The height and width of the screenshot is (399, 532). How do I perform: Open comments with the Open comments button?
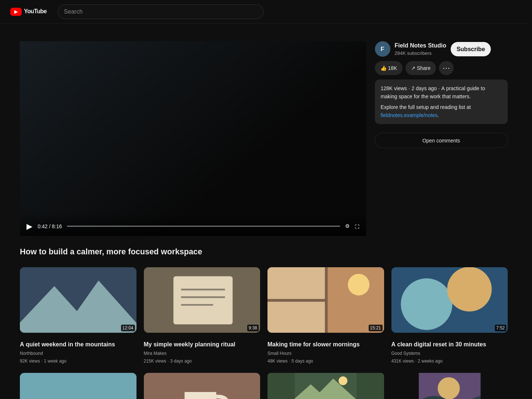coord(441,141)
